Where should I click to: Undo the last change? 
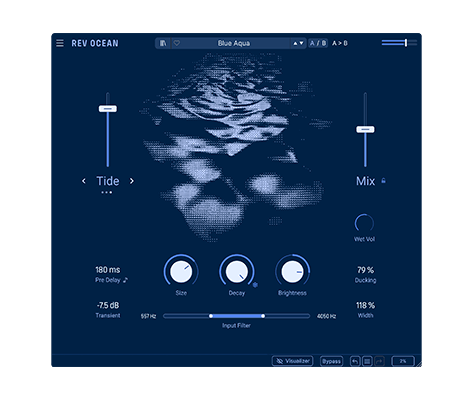pos(355,361)
